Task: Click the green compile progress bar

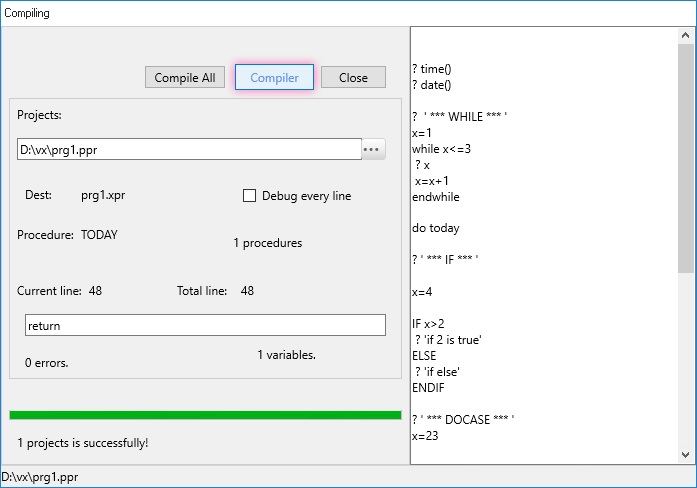Action: (x=205, y=415)
